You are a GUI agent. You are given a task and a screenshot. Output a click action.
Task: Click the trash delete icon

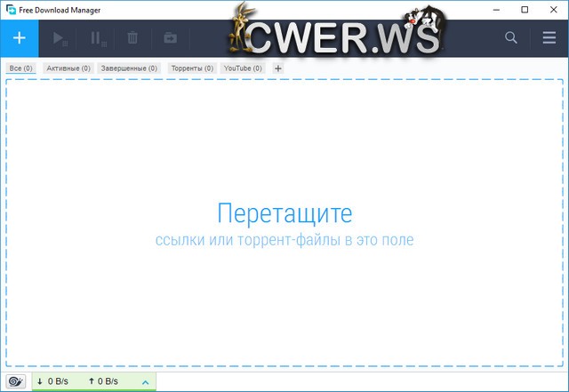[132, 38]
